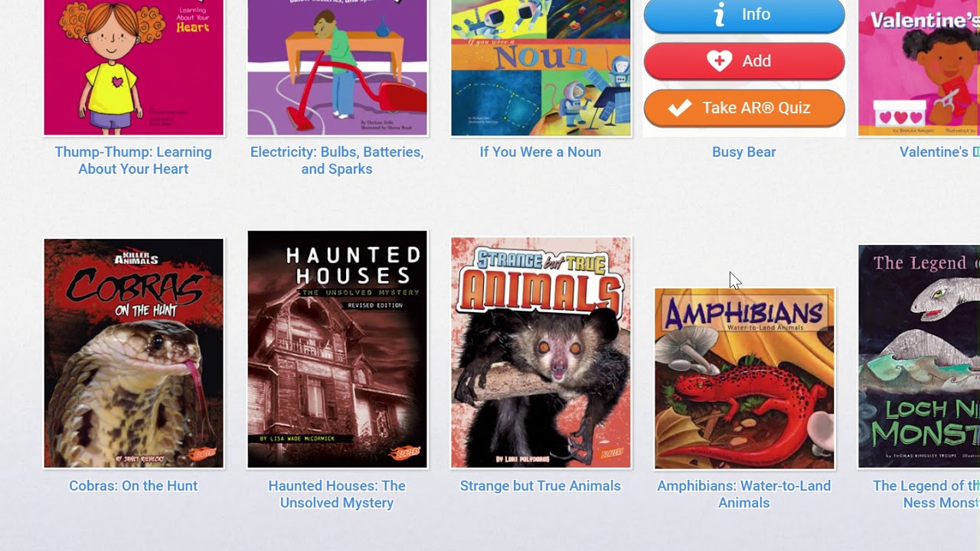Click the checkmark icon on Take AR Quiz
The width and height of the screenshot is (980, 551).
click(679, 108)
